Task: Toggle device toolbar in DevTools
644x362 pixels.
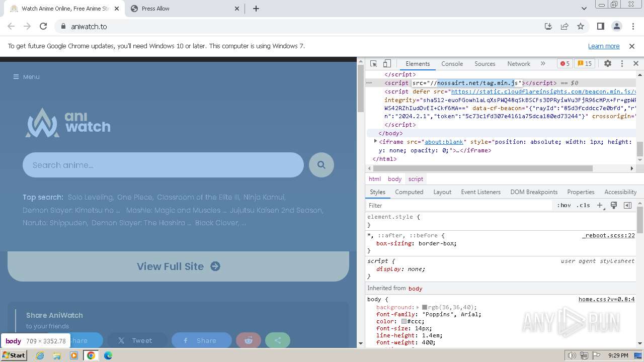Action: click(387, 64)
